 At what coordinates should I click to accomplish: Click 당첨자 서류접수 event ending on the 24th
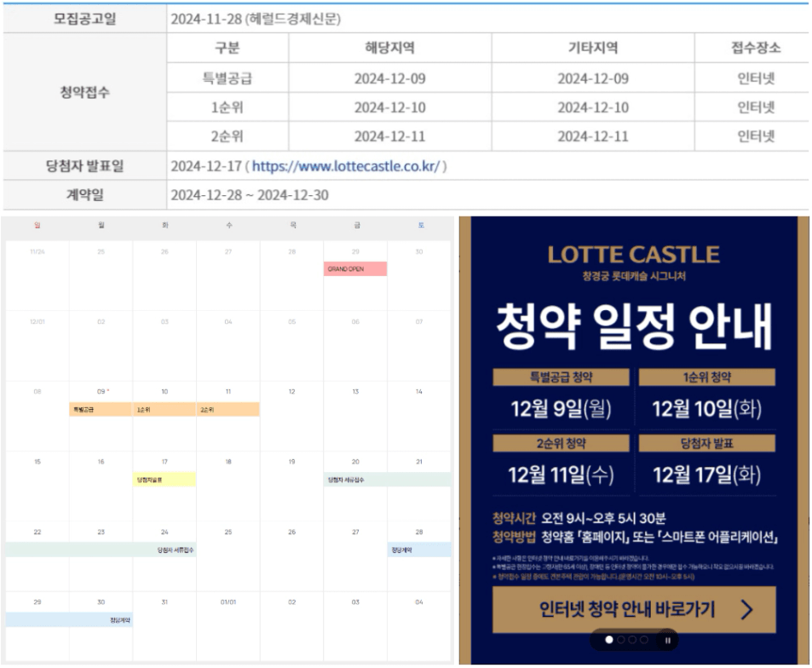tap(101, 550)
